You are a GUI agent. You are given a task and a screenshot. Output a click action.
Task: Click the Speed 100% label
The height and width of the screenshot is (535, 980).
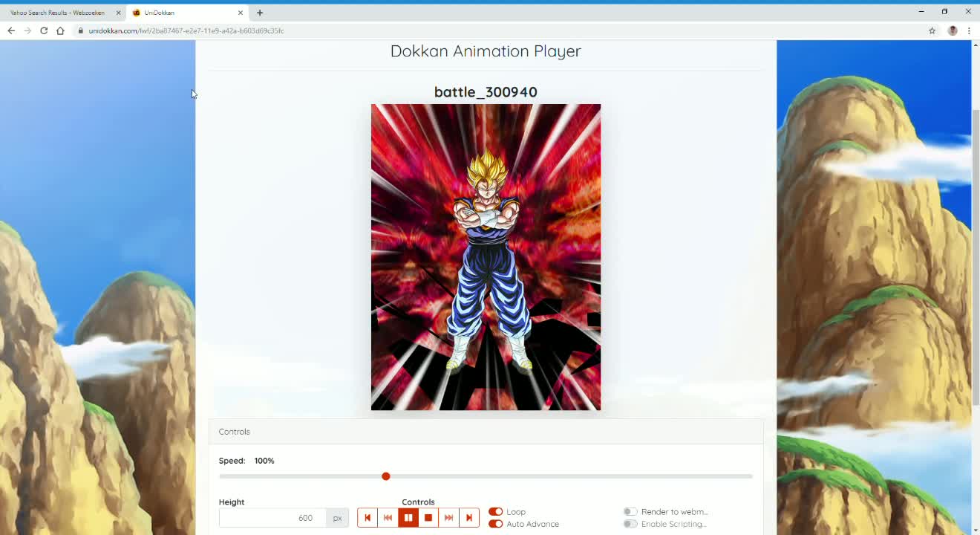[246, 461]
